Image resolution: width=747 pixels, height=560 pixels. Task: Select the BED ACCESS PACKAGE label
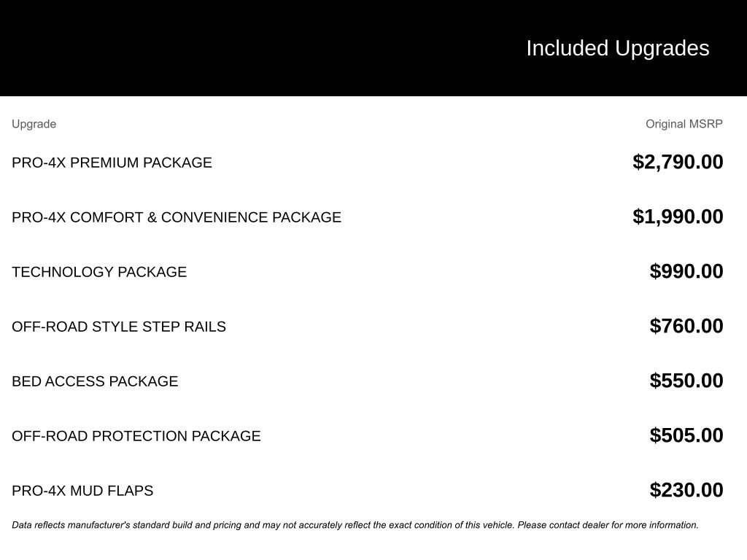95,381
